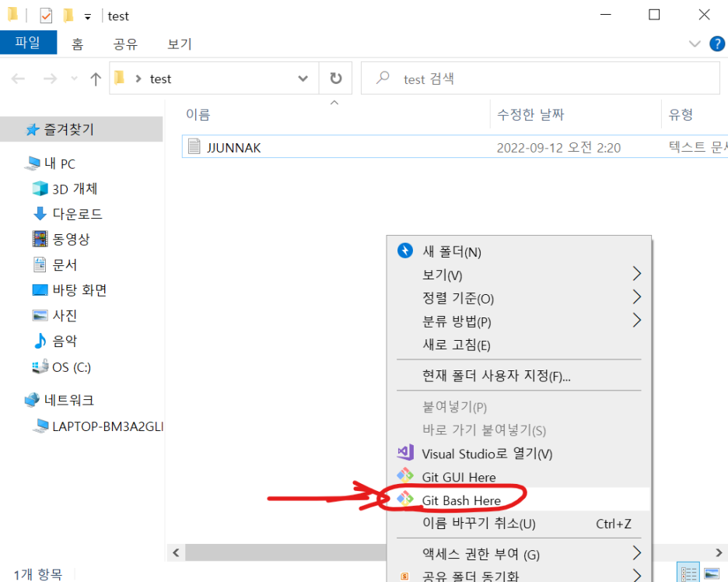Viewport: 728px width, 582px height.
Task: Open the 보기 ribbon tab
Action: [x=180, y=44]
